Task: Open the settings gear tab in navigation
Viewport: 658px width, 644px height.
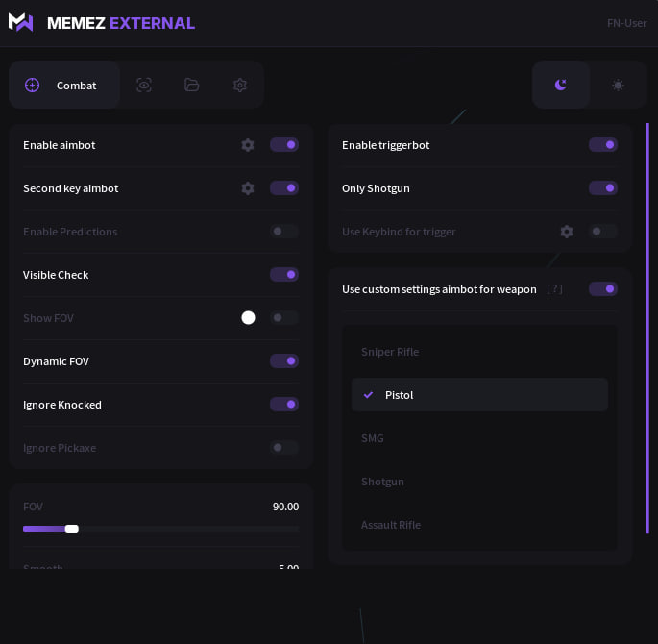Action: pos(240,85)
